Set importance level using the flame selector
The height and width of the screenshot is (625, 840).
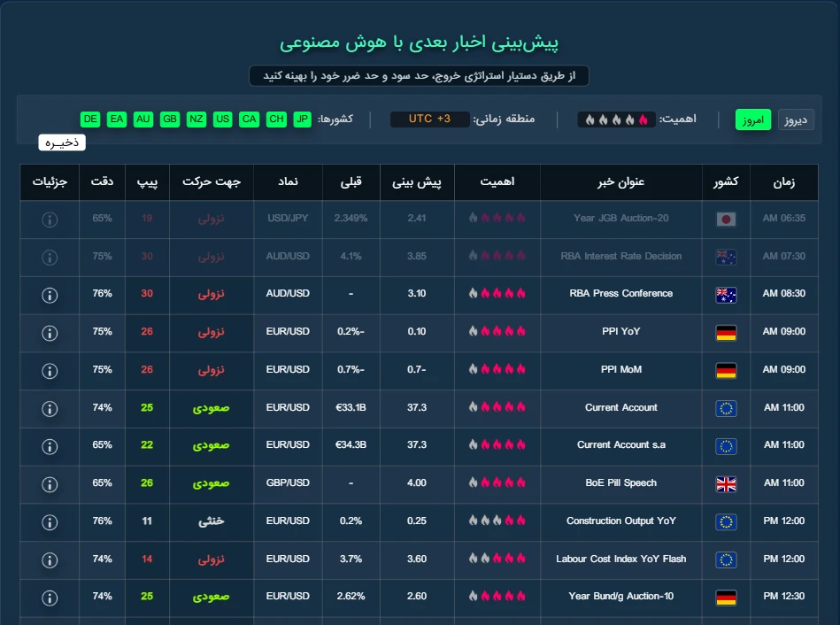[613, 120]
